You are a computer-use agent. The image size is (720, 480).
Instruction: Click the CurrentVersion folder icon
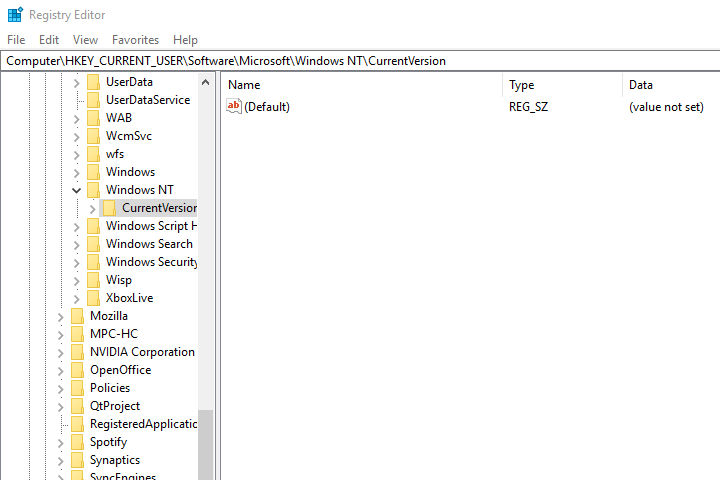tap(110, 208)
